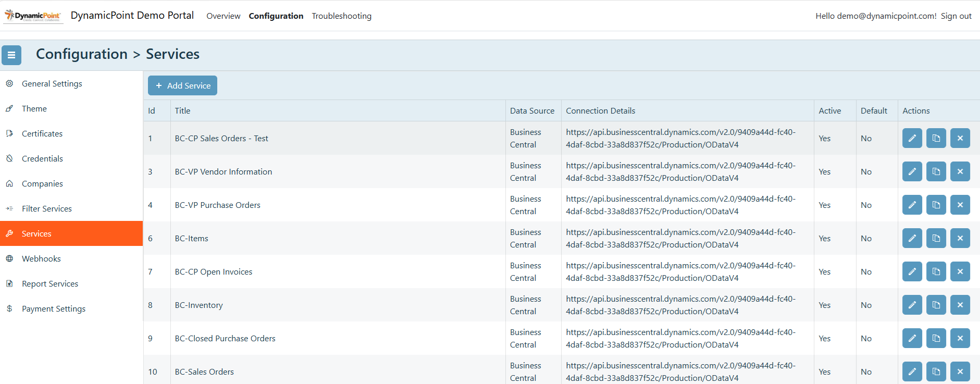Edit the BC-VP Vendor Information service

point(912,171)
